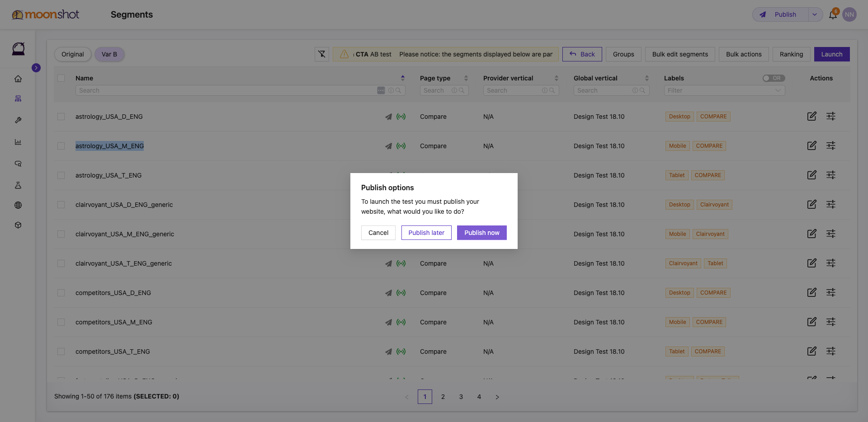Click the clear filters icon

click(x=322, y=54)
